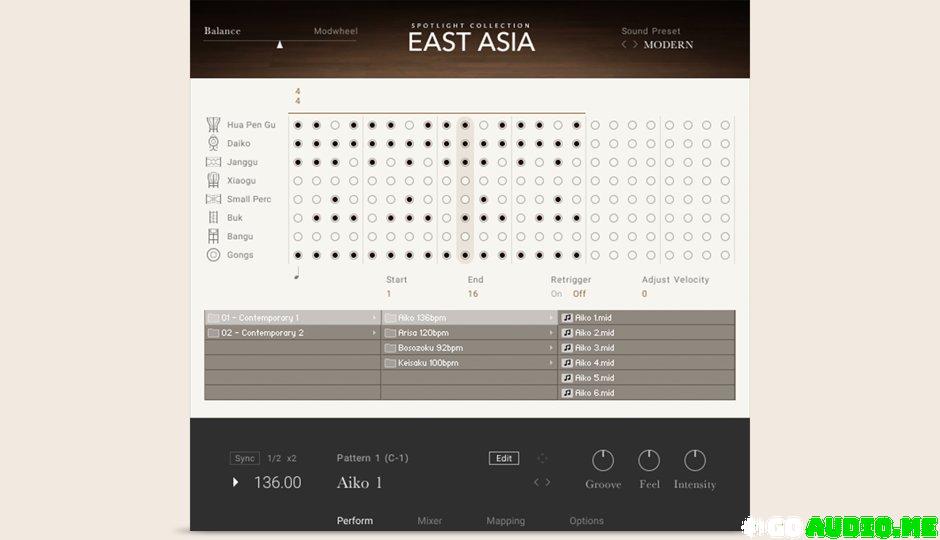Toggle first step of Daiko row
The image size is (940, 540).
[x=298, y=144]
